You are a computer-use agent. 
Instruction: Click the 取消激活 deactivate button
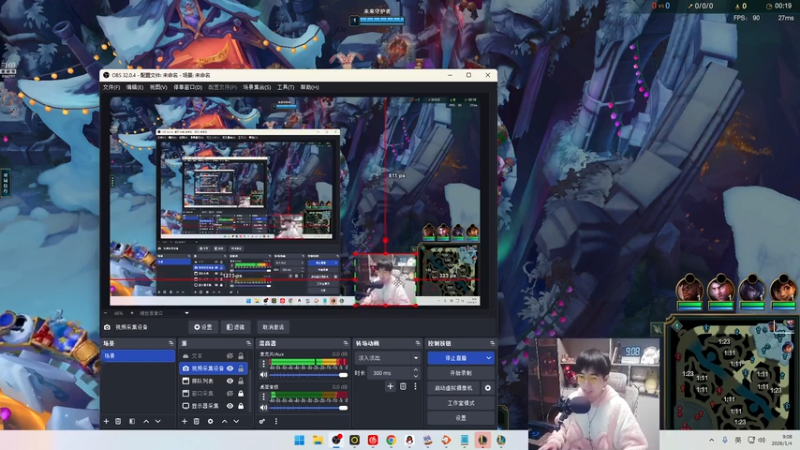click(273, 327)
